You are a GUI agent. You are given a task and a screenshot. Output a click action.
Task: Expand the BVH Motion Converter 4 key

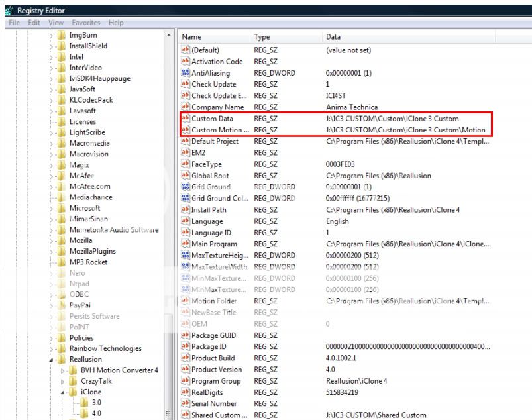coord(62,370)
